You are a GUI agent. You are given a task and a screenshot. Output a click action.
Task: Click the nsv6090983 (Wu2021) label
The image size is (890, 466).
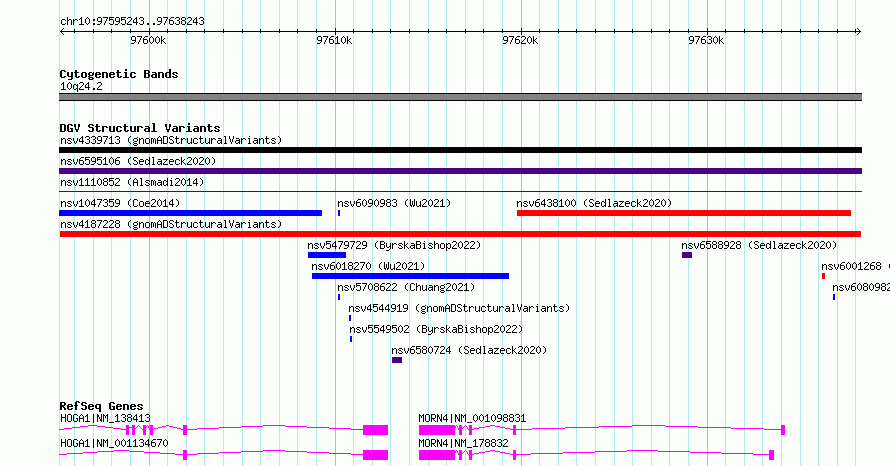394,203
